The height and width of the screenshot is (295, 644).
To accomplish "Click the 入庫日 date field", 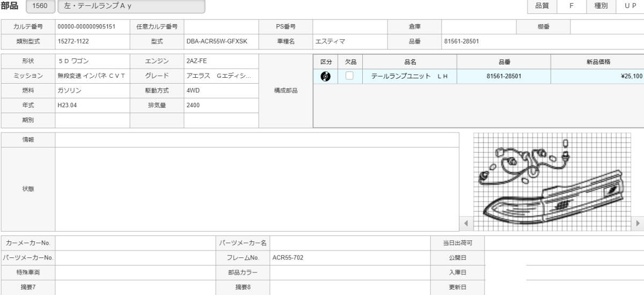I will click(564, 272).
